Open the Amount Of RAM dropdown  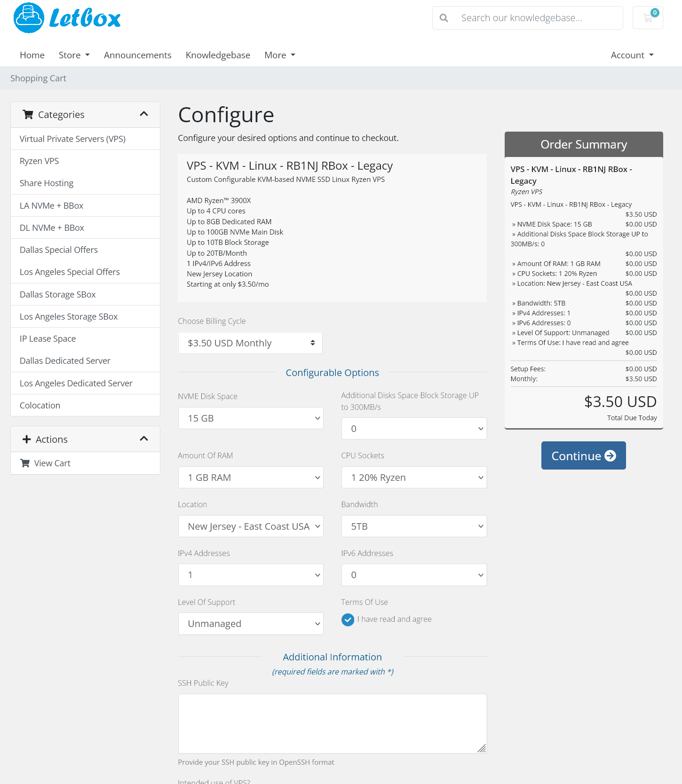[x=251, y=478]
